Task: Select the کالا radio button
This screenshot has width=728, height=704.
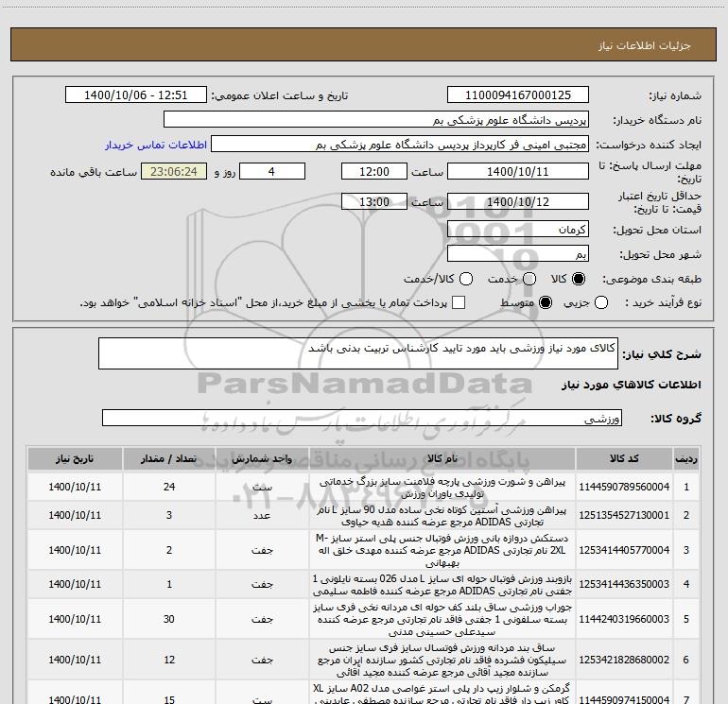Action: click(579, 279)
